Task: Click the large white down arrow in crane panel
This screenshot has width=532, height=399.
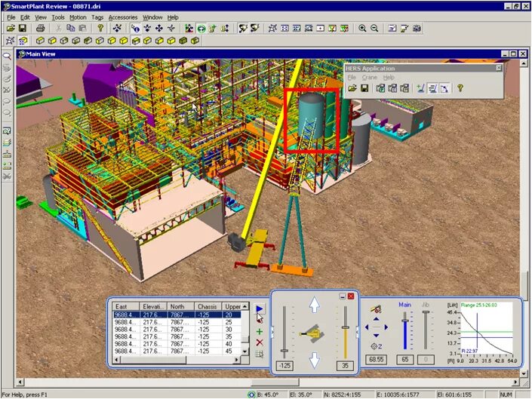Action: [315, 360]
